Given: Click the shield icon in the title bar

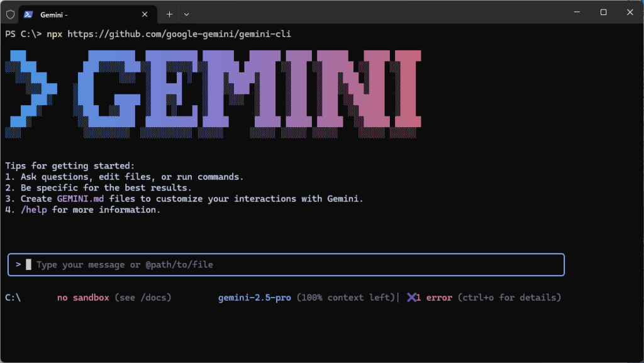Looking at the screenshot, I should pyautogui.click(x=10, y=14).
